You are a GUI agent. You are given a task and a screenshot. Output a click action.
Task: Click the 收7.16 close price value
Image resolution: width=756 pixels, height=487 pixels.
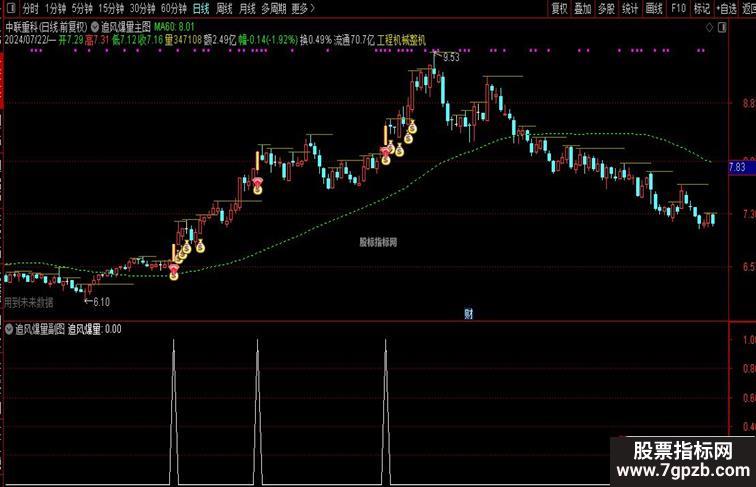click(x=150, y=40)
